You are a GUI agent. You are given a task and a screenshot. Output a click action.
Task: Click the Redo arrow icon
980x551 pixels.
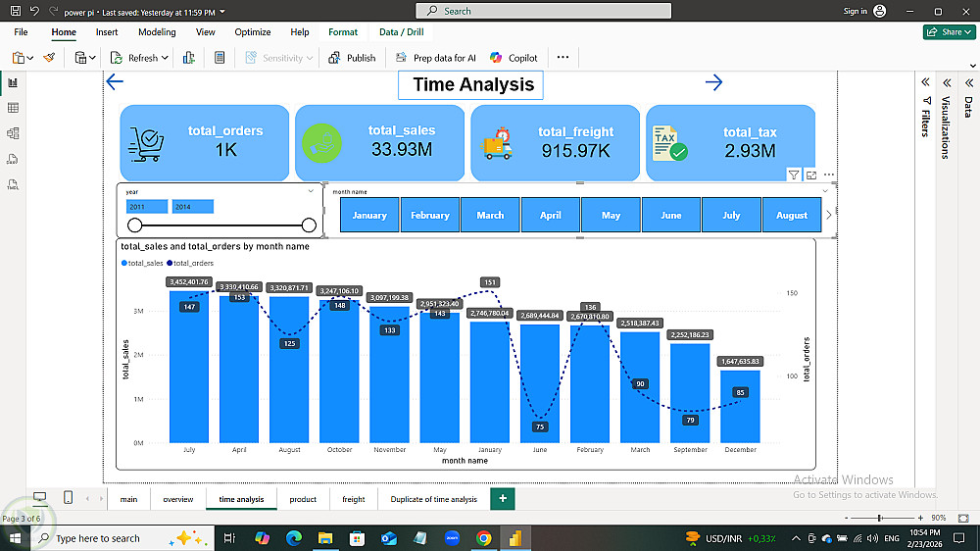[x=53, y=11]
